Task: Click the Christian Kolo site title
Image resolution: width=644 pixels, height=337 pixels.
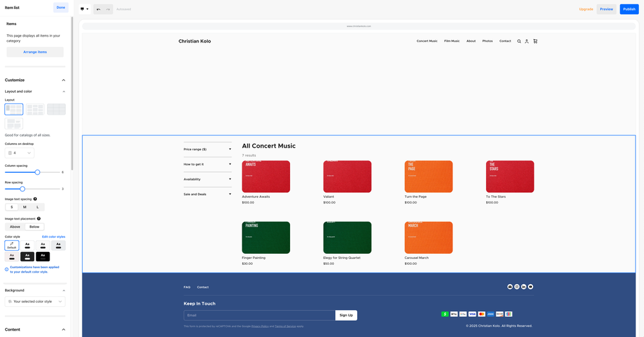Action: pos(195,41)
